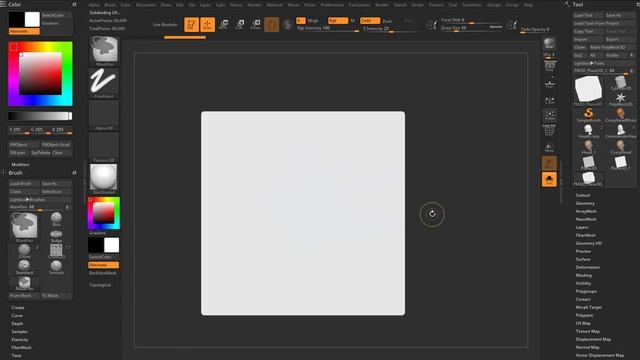Open the Texture Off selector
The height and width of the screenshot is (360, 640).
[104, 147]
